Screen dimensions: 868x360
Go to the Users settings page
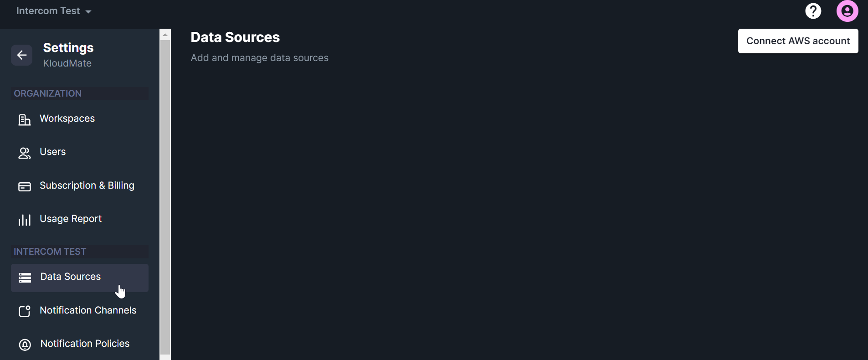53,152
